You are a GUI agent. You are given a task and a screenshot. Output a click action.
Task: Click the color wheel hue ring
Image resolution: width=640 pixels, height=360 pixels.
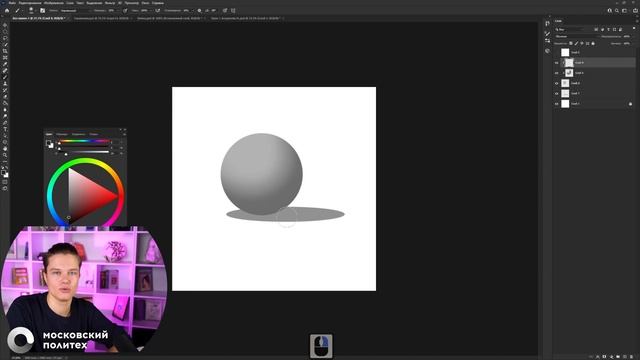coord(85,161)
